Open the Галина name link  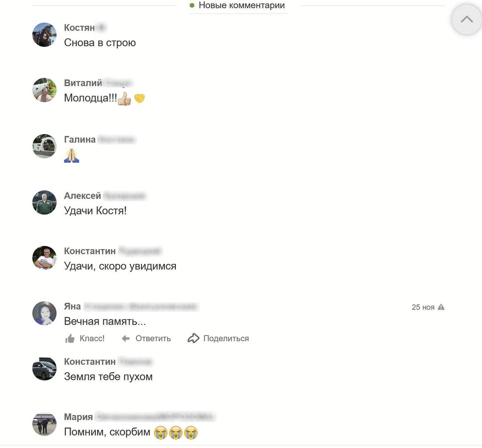[x=80, y=139]
